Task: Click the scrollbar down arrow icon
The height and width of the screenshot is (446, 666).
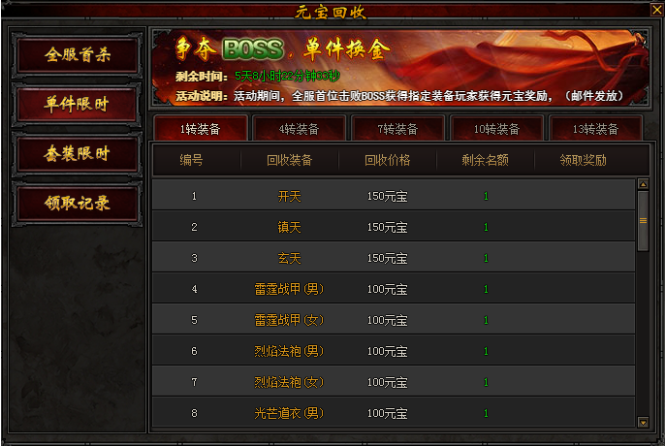Action: (643, 422)
